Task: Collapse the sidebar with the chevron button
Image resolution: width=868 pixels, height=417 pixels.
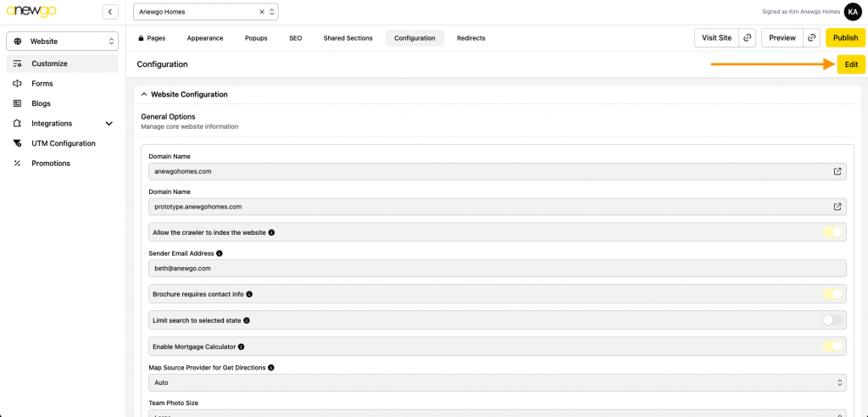Action: pos(110,12)
